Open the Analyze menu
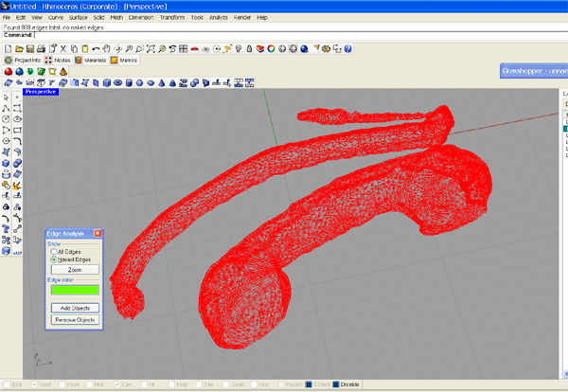This screenshot has height=392, width=568. pyautogui.click(x=219, y=17)
